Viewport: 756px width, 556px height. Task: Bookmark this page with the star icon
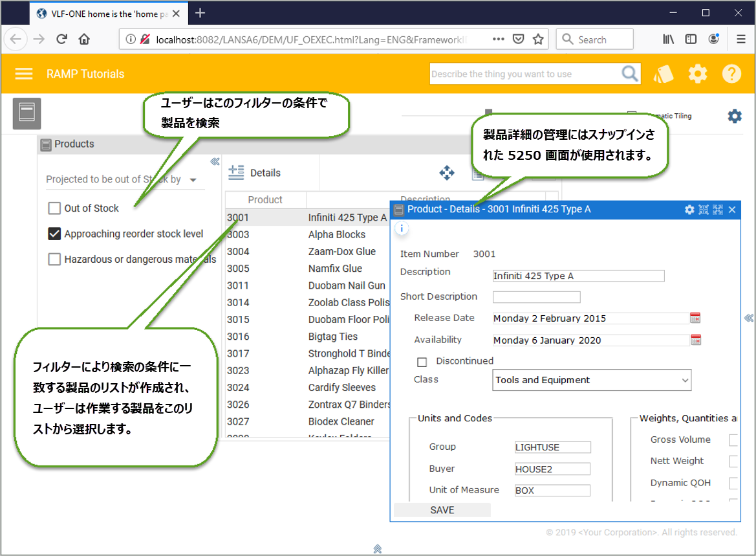(x=538, y=39)
